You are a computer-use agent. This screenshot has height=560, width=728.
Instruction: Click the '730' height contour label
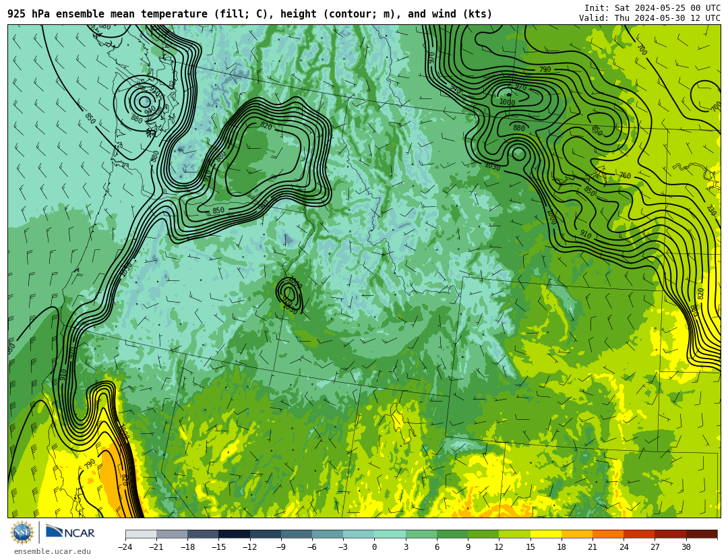tap(711, 210)
